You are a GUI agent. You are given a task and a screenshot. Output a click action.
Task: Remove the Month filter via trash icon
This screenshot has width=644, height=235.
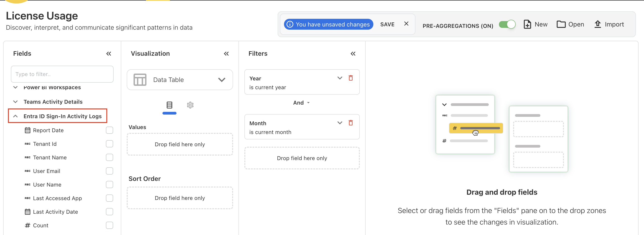point(351,123)
